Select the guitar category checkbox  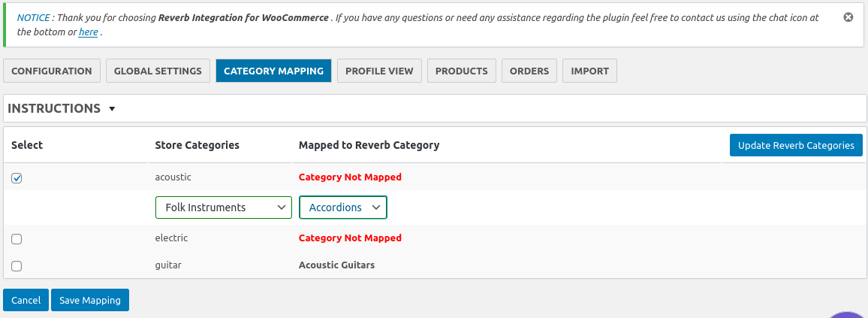(x=17, y=265)
